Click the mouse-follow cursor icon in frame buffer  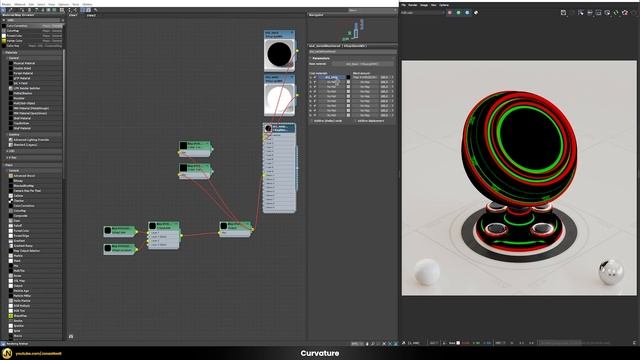tap(581, 13)
